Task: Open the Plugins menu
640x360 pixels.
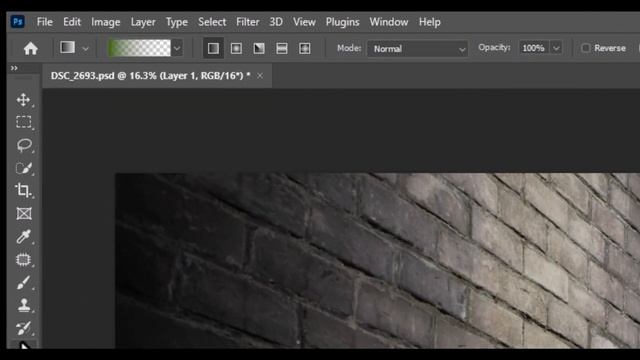Action: (342, 22)
